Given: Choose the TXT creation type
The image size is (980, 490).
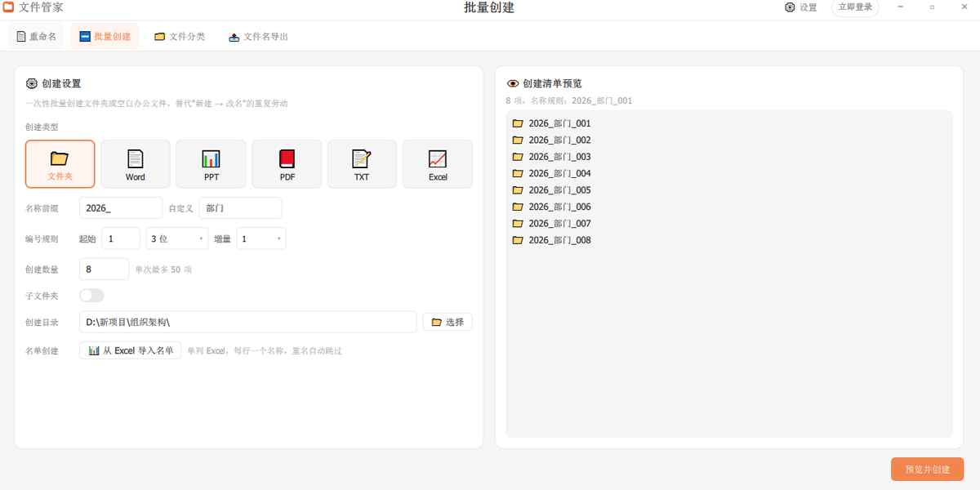Looking at the screenshot, I should pos(362,164).
